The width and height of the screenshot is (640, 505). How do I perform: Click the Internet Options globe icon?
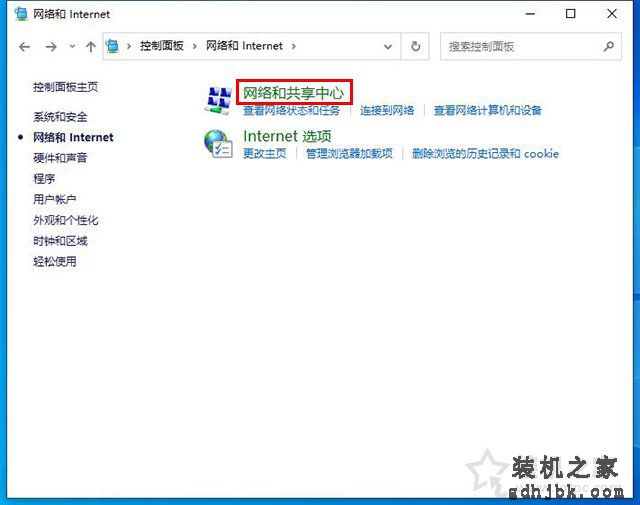[218, 144]
